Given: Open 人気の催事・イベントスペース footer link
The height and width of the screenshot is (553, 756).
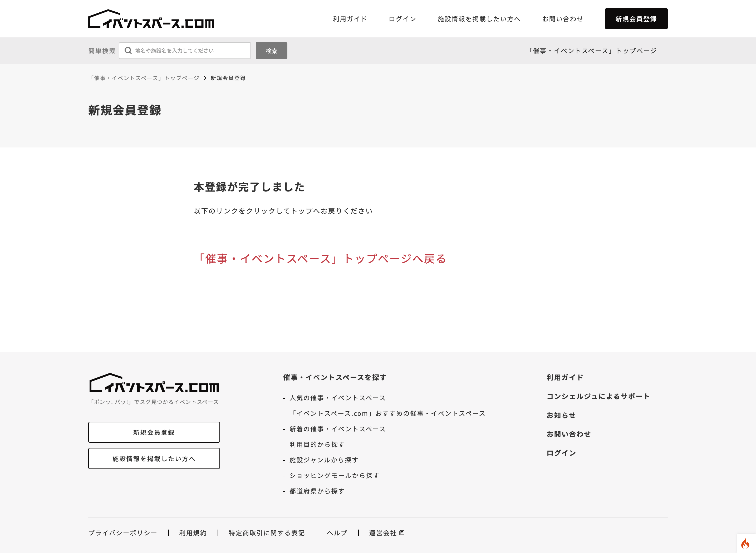Looking at the screenshot, I should (337, 398).
